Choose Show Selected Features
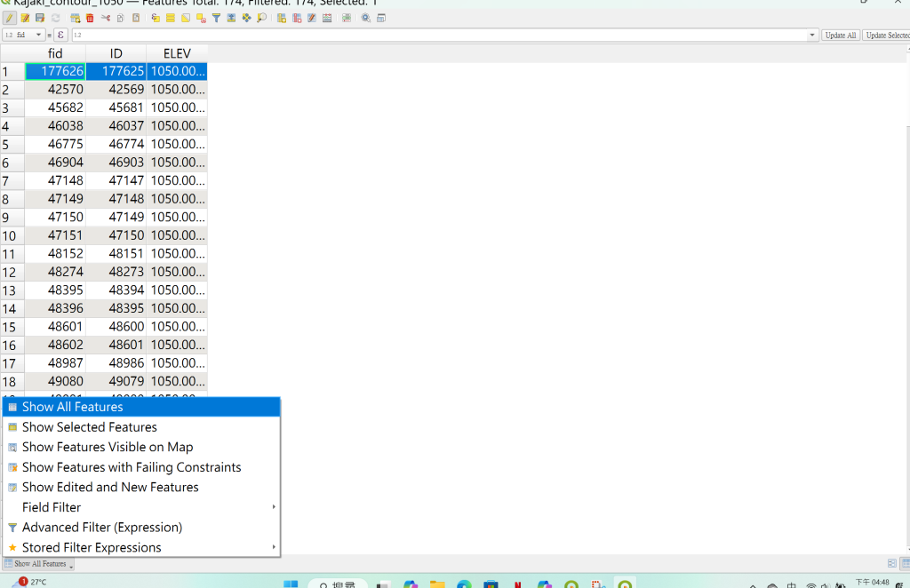 pyautogui.click(x=141, y=427)
